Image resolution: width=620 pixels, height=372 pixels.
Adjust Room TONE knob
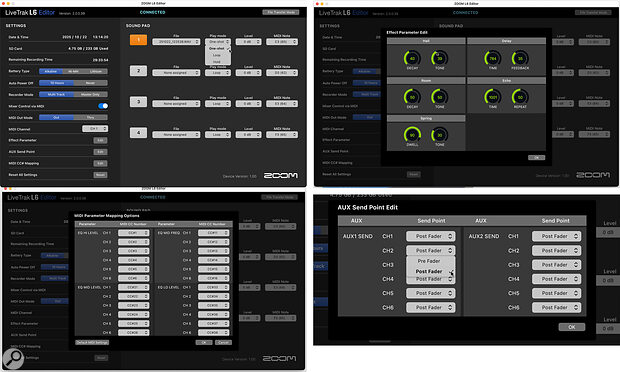coord(439,97)
